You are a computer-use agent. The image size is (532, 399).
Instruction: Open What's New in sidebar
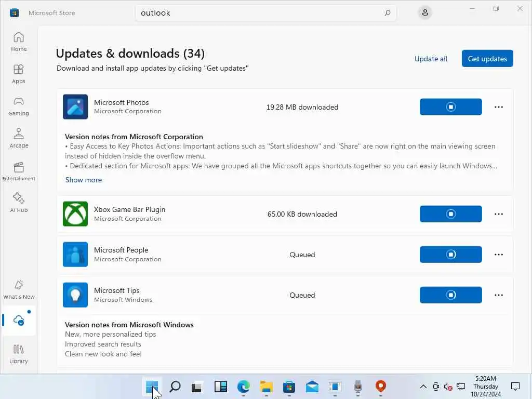pyautogui.click(x=19, y=289)
